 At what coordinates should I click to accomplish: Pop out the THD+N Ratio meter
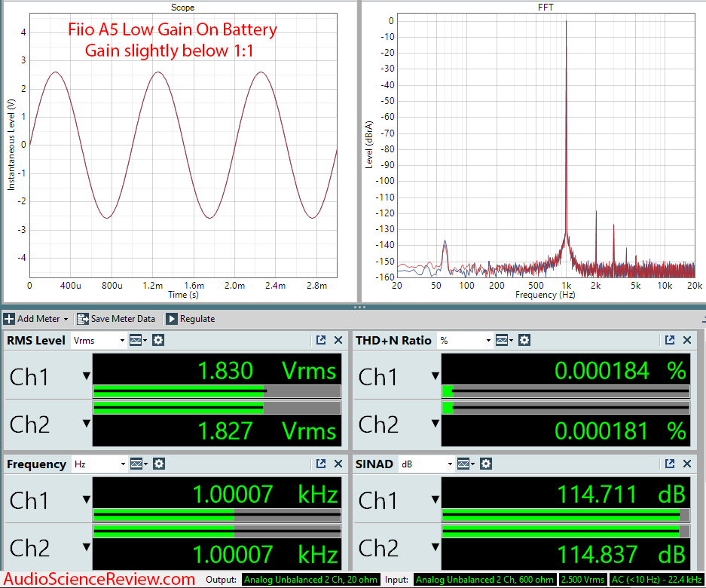[x=670, y=340]
